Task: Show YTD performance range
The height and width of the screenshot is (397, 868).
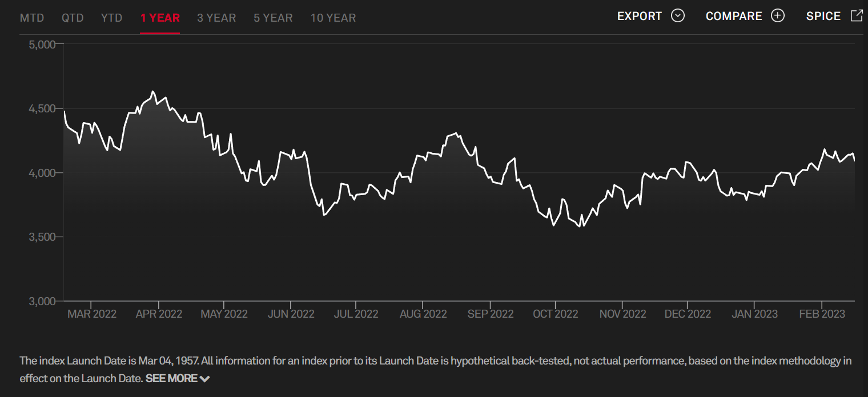Action: [112, 18]
